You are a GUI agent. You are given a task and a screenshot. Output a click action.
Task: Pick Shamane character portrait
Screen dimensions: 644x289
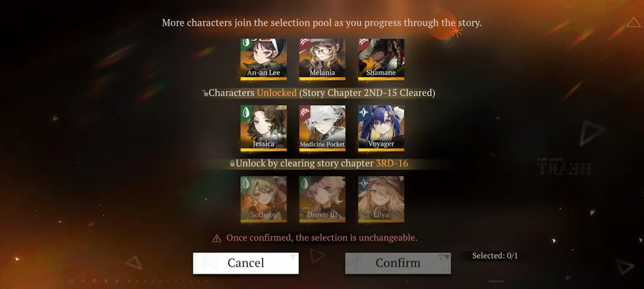point(380,60)
